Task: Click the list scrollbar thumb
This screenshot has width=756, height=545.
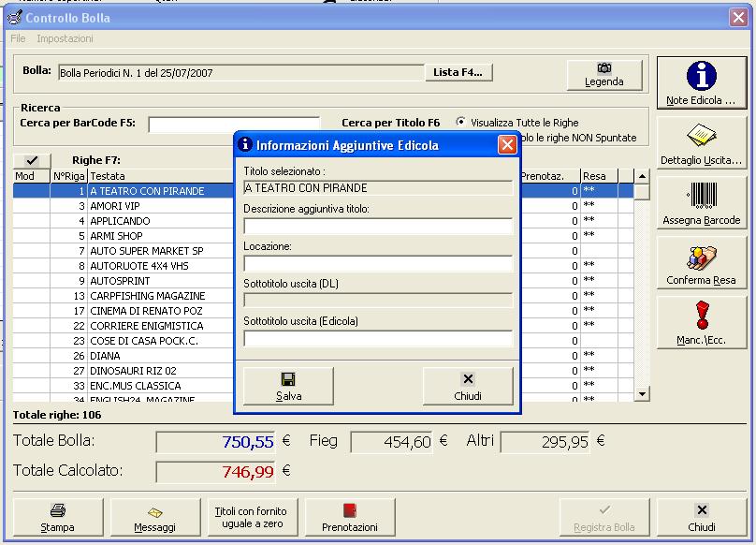Action: (x=642, y=192)
